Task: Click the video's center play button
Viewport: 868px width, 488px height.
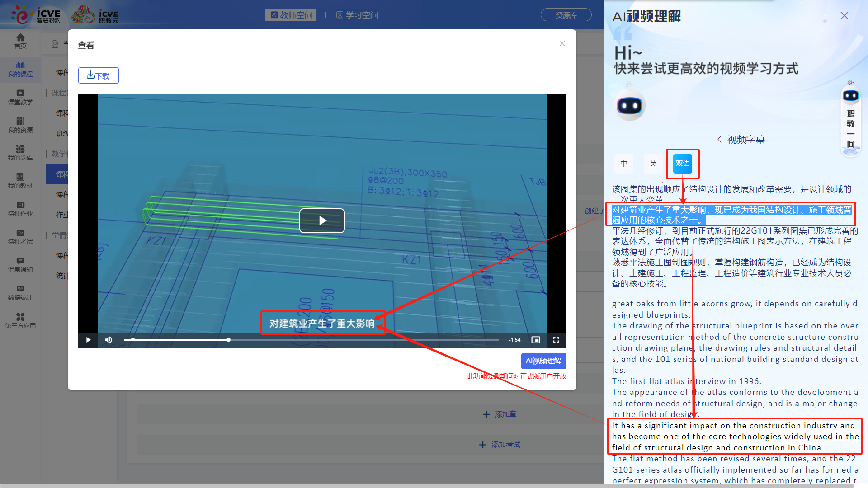Action: (x=322, y=221)
